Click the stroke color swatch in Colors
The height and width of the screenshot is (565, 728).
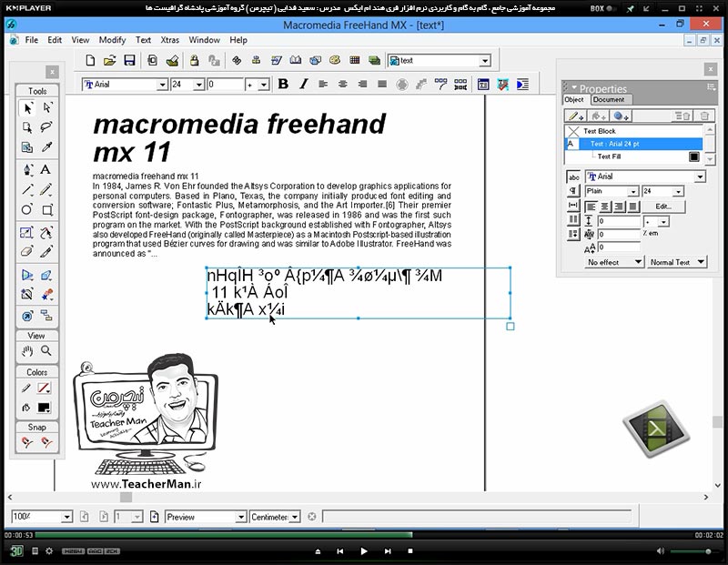(x=44, y=388)
